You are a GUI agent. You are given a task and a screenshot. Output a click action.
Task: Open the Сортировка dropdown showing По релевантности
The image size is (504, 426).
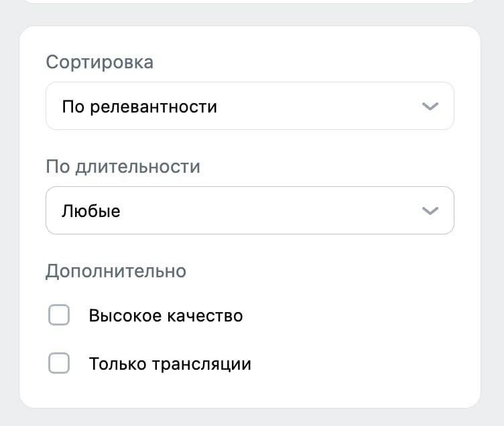249,106
